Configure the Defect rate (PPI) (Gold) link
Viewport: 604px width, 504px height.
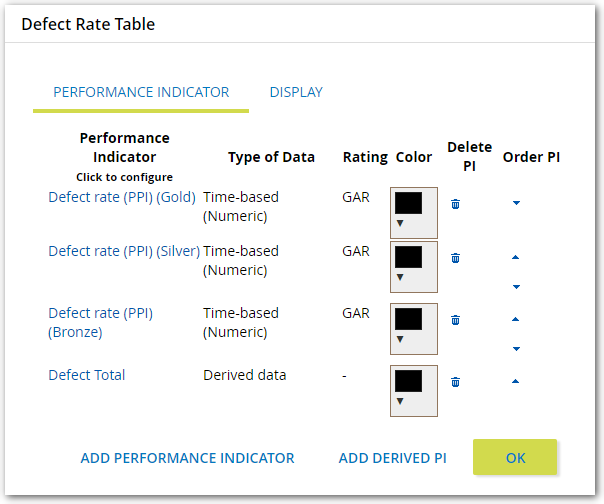122,197
